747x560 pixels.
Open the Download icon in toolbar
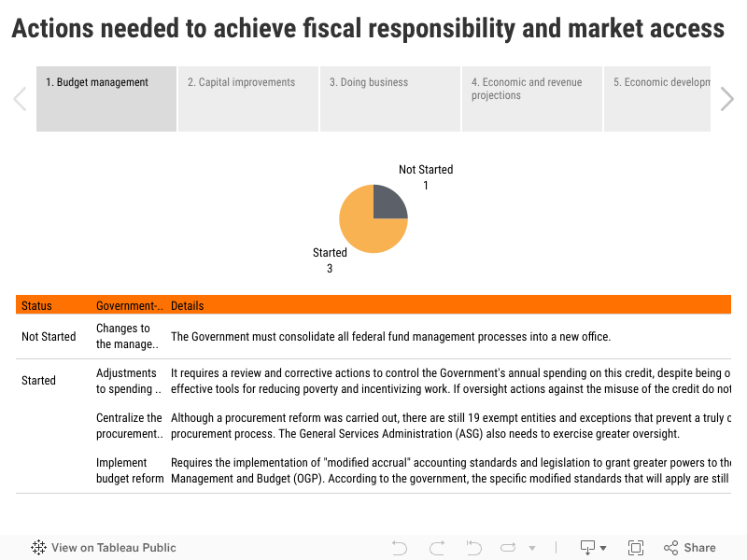point(588,548)
